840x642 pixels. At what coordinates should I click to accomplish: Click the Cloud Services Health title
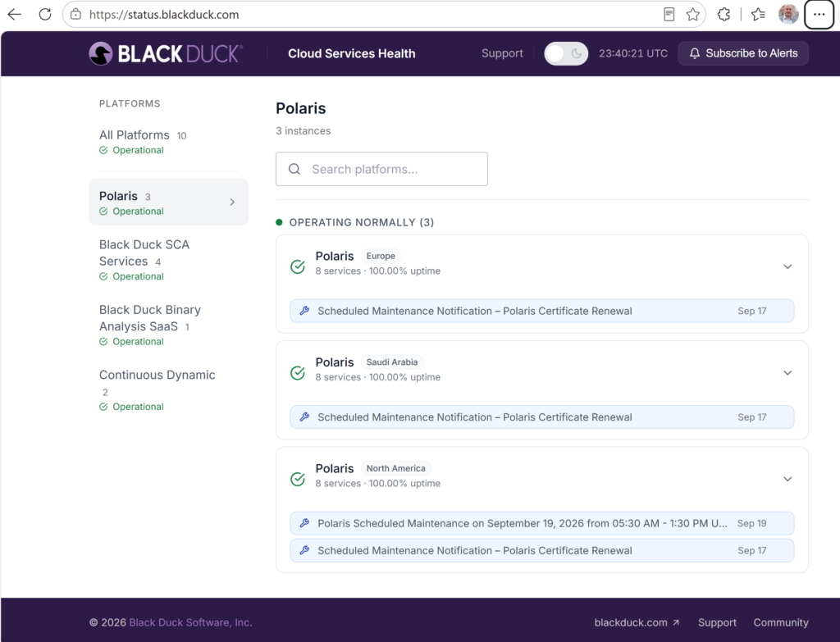tap(351, 53)
